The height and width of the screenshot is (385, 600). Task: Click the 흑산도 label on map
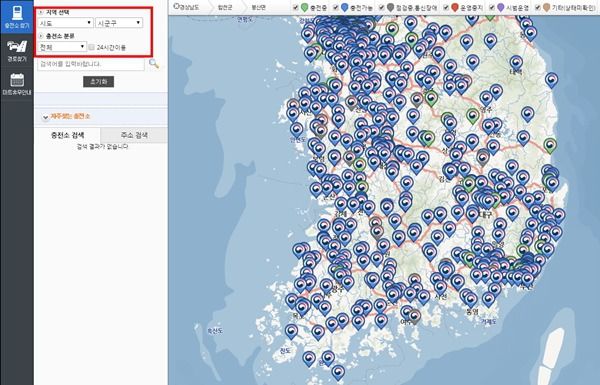[215, 331]
